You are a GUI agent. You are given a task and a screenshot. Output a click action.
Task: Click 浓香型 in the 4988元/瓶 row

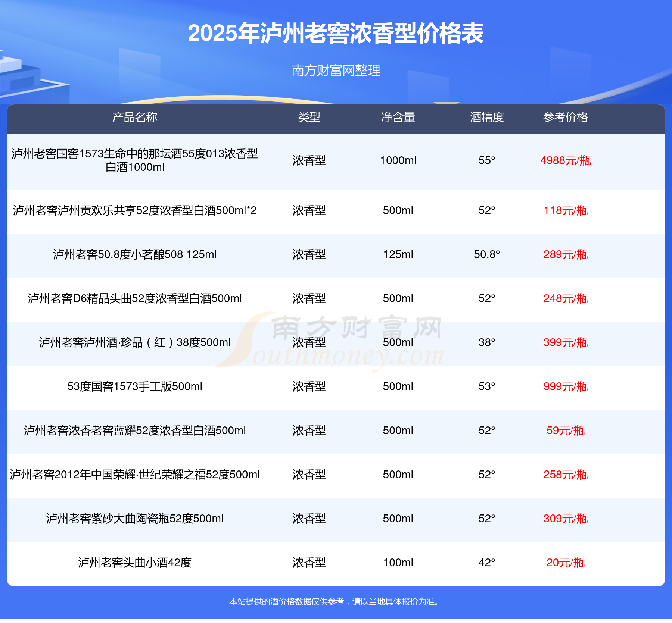click(309, 160)
